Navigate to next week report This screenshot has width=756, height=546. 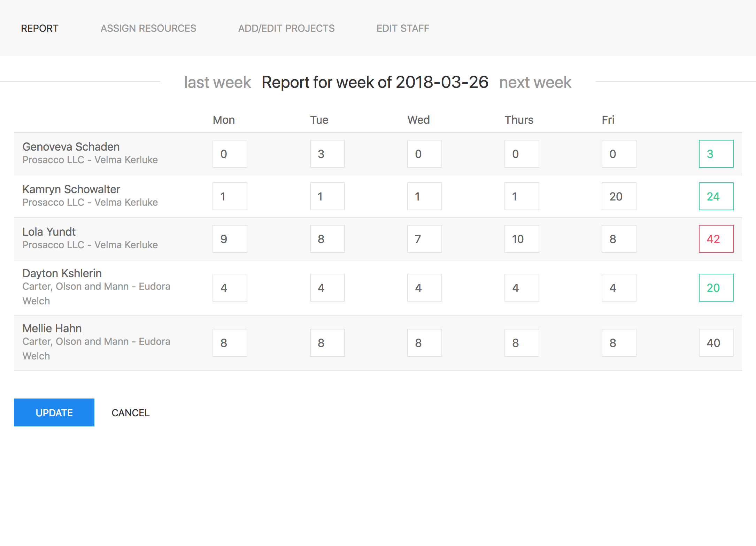click(535, 82)
